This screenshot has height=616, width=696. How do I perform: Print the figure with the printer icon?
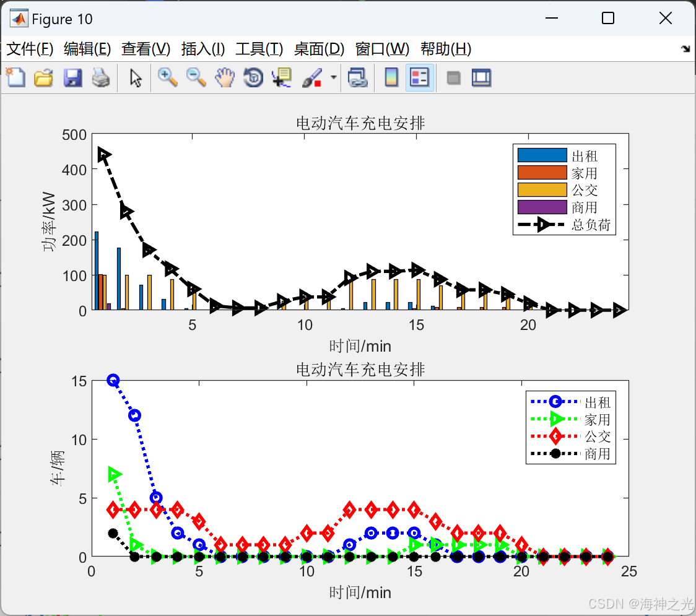tap(101, 77)
